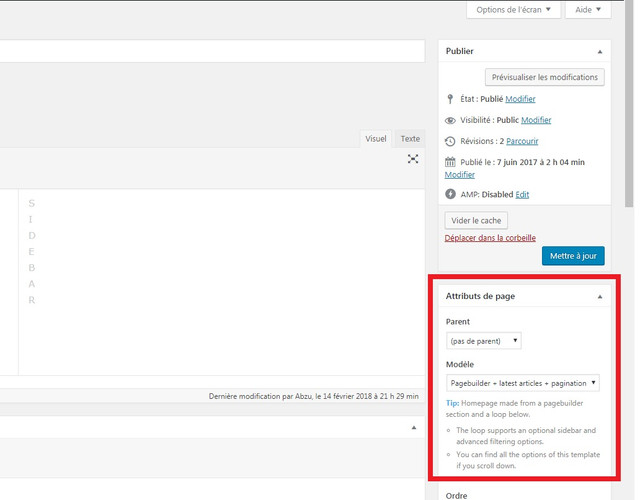
Task: Click Edit link next to AMP Disabled
Action: 522,194
